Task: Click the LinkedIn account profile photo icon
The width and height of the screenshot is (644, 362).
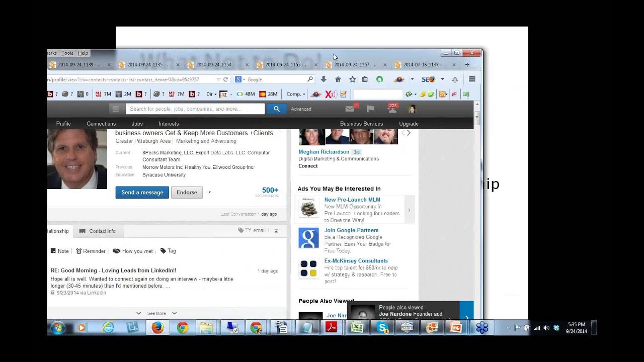Action: 412,109
